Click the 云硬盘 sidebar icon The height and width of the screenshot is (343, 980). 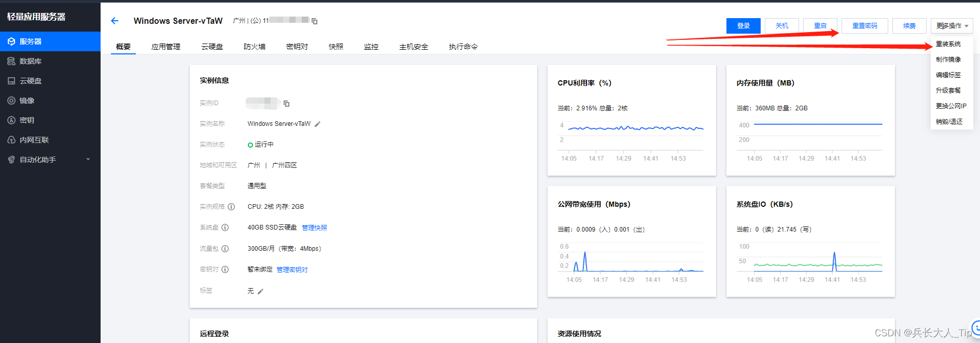tap(11, 81)
